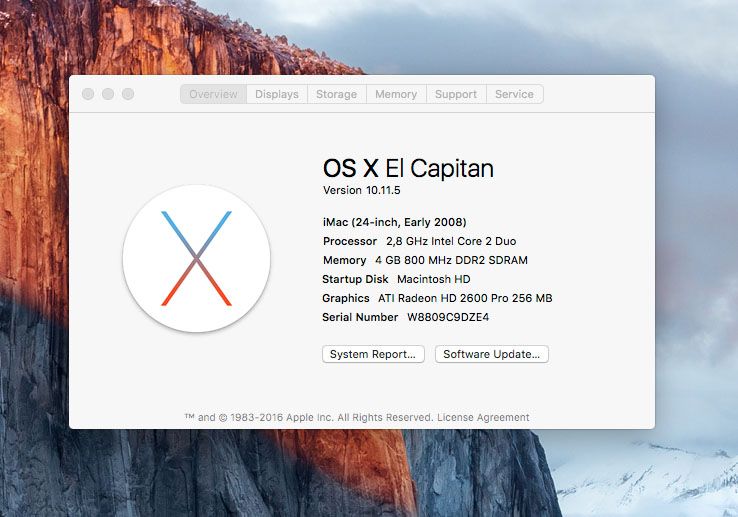Open the Displays tab
Viewport: 738px width, 517px height.
click(x=277, y=94)
